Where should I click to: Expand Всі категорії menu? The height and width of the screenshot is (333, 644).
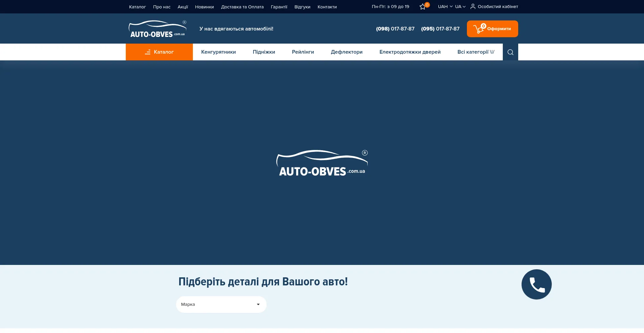pos(476,52)
